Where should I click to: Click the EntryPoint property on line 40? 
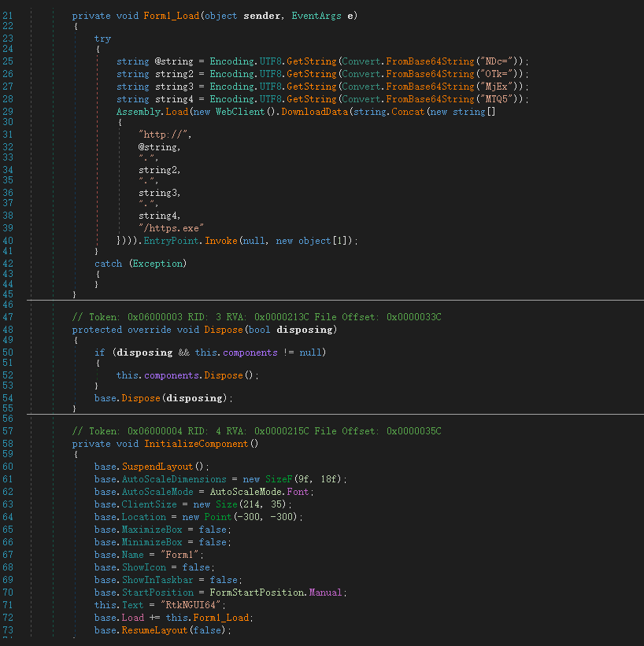(171, 241)
